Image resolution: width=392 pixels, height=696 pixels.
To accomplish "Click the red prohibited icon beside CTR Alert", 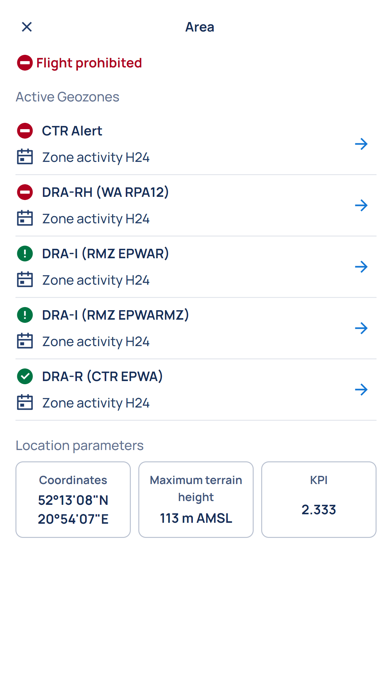I will (x=25, y=131).
